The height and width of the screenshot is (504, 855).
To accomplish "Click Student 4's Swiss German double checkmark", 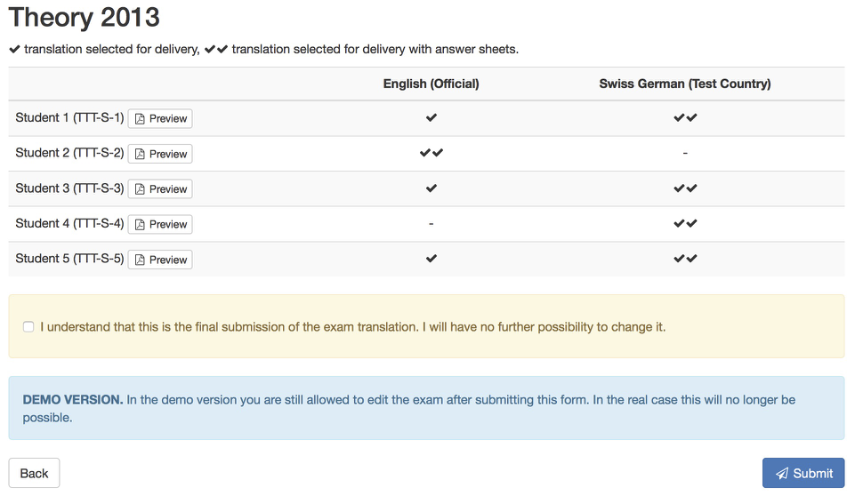I will (685, 224).
